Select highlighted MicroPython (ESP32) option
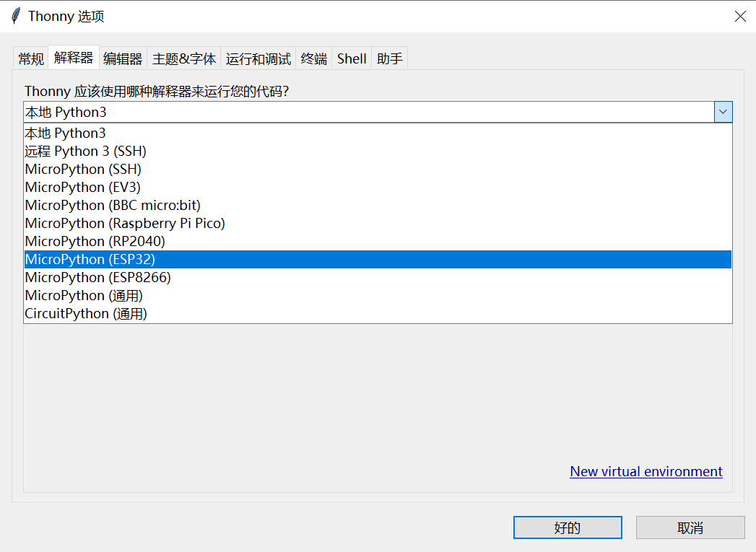 [x=378, y=259]
